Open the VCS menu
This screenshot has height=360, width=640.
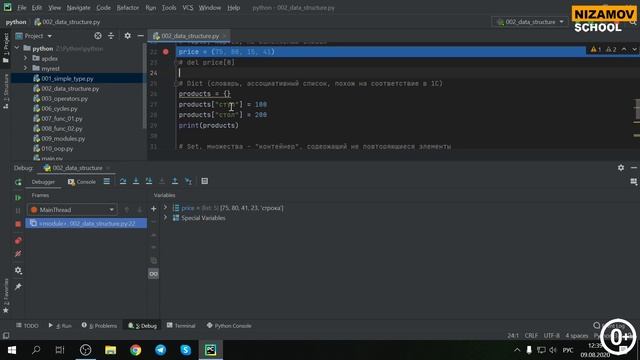tap(188, 8)
